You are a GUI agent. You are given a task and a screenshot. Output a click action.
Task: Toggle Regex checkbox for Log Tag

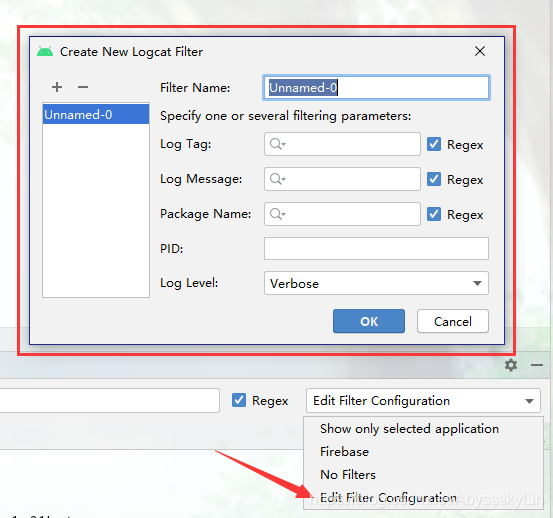pyautogui.click(x=434, y=144)
